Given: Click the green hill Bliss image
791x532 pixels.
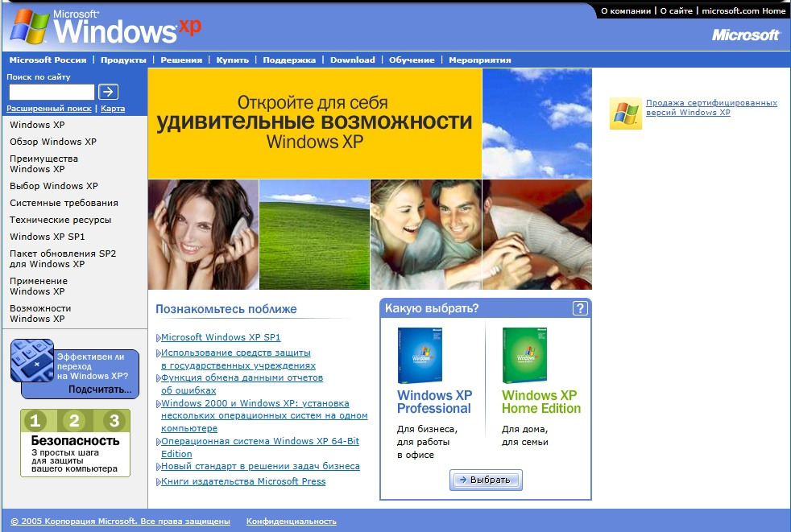Looking at the screenshot, I should point(314,234).
